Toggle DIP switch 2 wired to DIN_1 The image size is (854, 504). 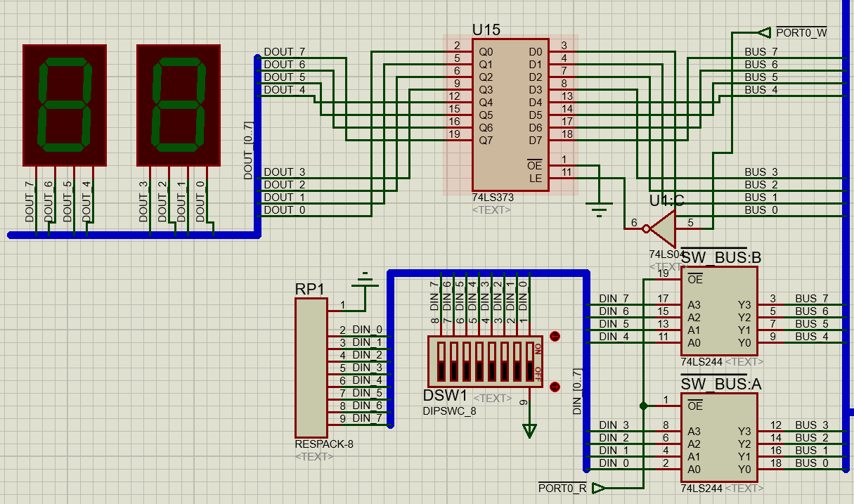click(x=517, y=361)
